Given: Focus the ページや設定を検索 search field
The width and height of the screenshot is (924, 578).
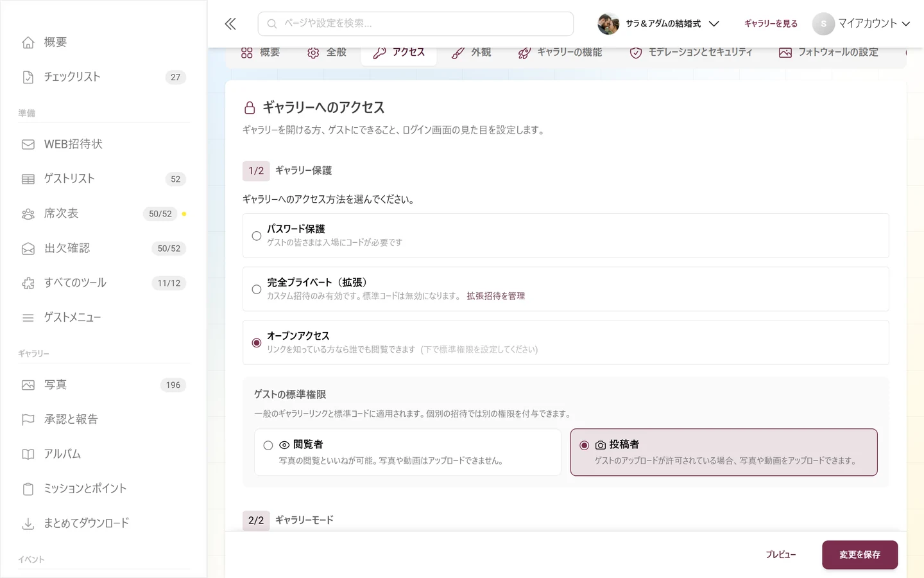Looking at the screenshot, I should pyautogui.click(x=416, y=24).
